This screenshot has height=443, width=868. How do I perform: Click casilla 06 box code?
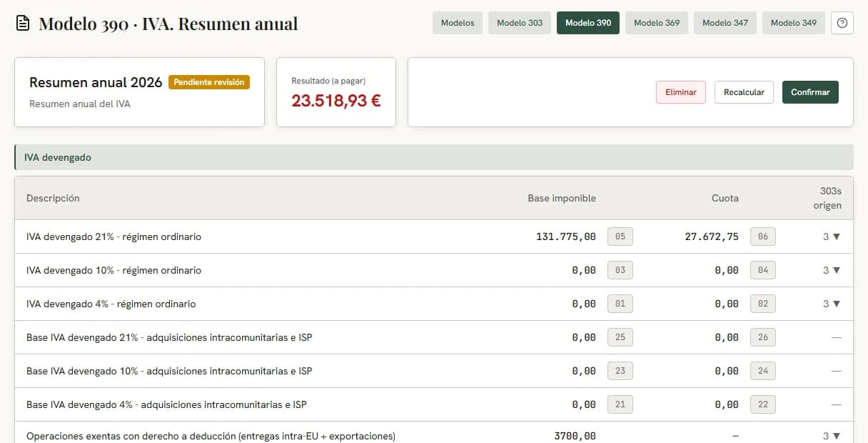[763, 237]
